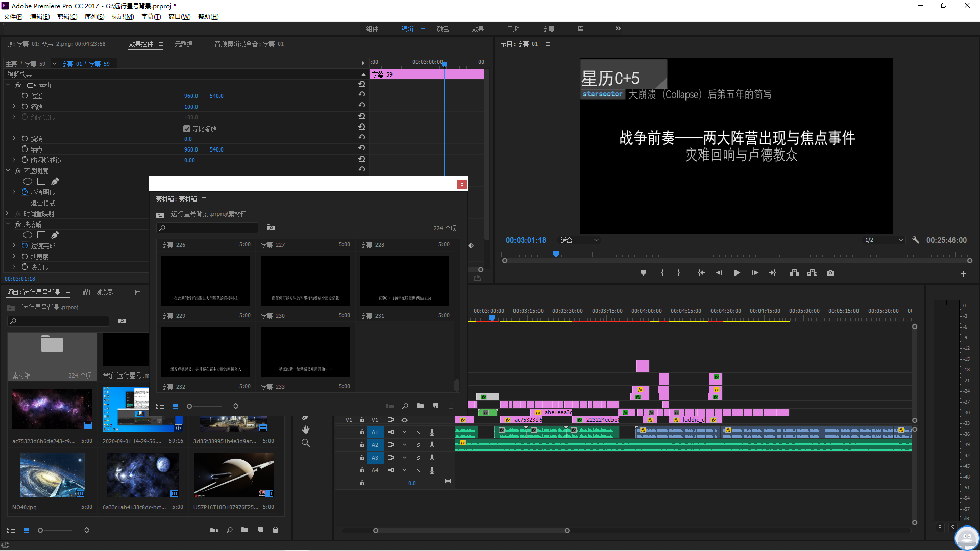980x551 pixels.
Task: Click Find icon in floating bin panel
Action: click(x=405, y=406)
